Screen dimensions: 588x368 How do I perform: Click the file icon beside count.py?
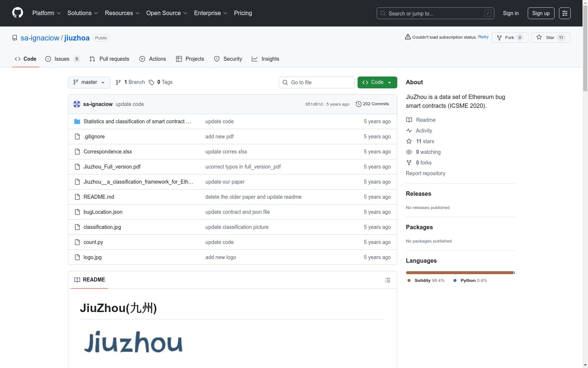[x=77, y=242]
